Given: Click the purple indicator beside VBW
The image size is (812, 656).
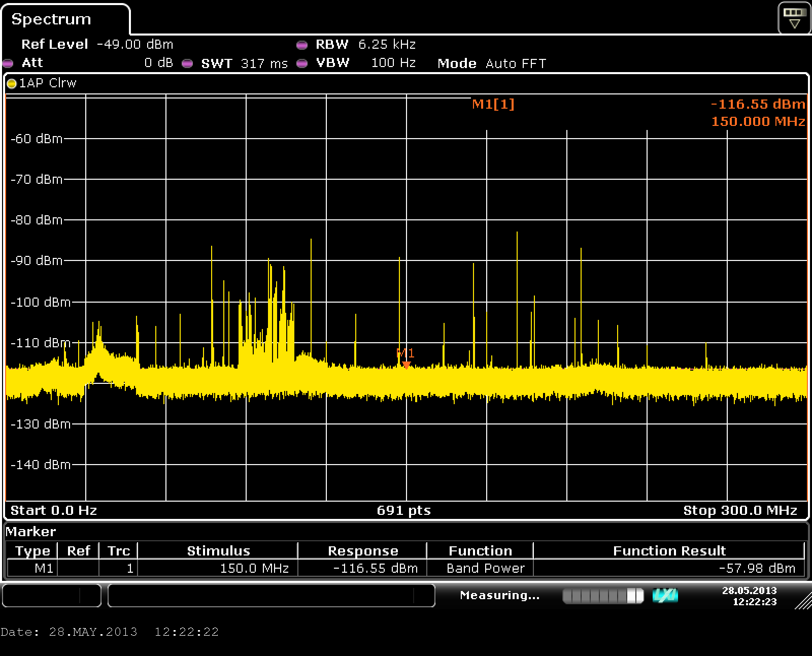Looking at the screenshot, I should click(x=302, y=63).
